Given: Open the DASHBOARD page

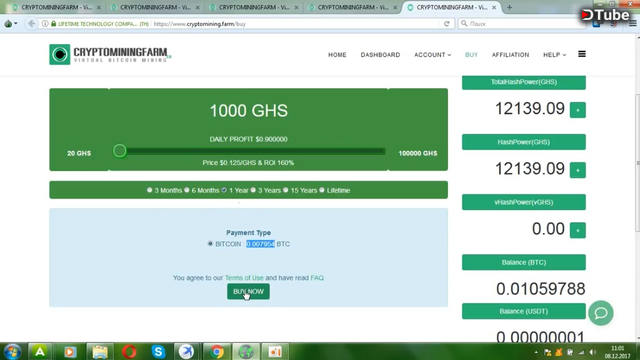Looking at the screenshot, I should coord(380,55).
